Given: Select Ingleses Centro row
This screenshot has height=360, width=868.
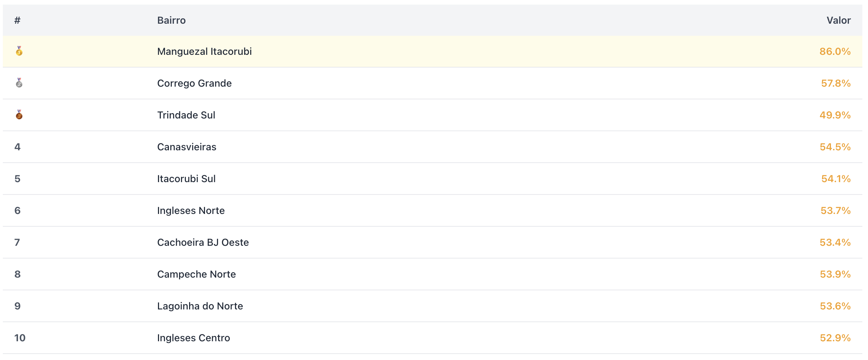Looking at the screenshot, I should click(x=193, y=338).
